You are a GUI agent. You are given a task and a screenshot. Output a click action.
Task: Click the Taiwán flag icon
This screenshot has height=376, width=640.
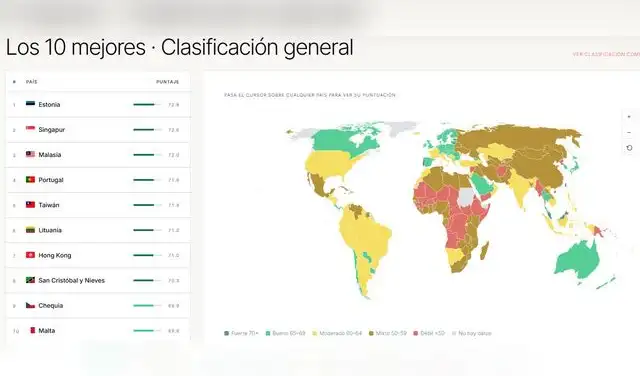[30, 205]
